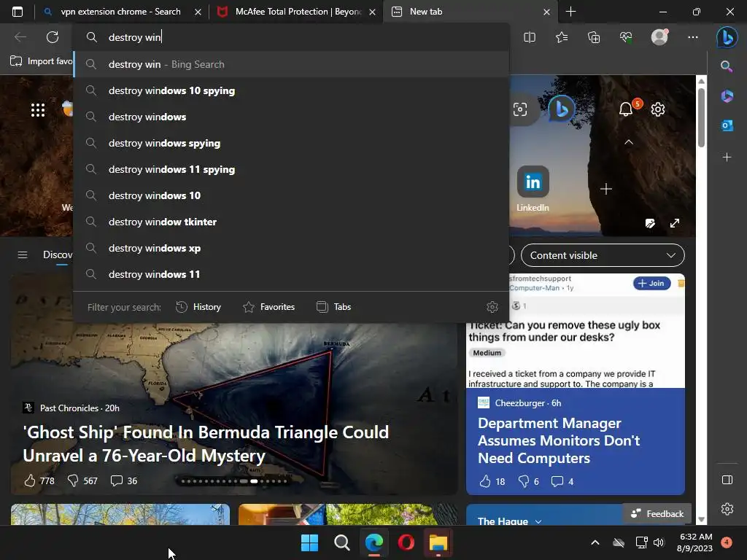This screenshot has width=747, height=560.
Task: Open Browser essentials heart icon
Action: coord(626,37)
